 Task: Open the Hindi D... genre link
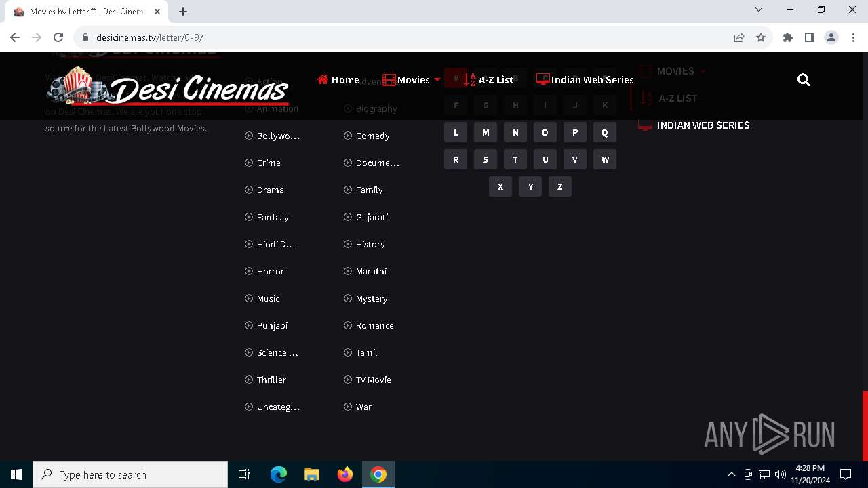270,244
